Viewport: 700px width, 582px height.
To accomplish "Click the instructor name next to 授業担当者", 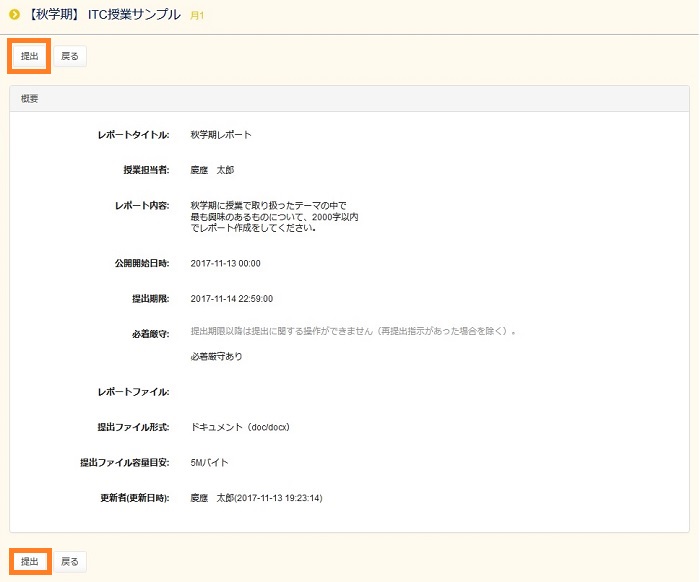I will pos(212,170).
